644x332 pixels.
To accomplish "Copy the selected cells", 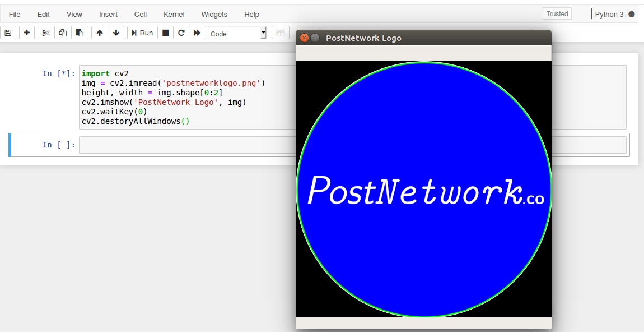I will click(x=63, y=32).
